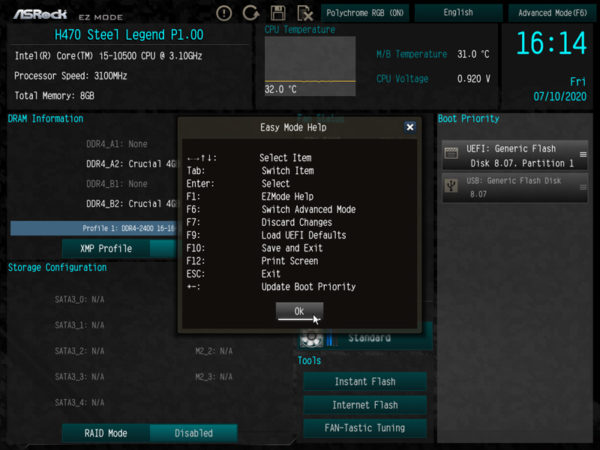Click the Storage Configuration heading
Image resolution: width=600 pixels, height=450 pixels.
57,267
